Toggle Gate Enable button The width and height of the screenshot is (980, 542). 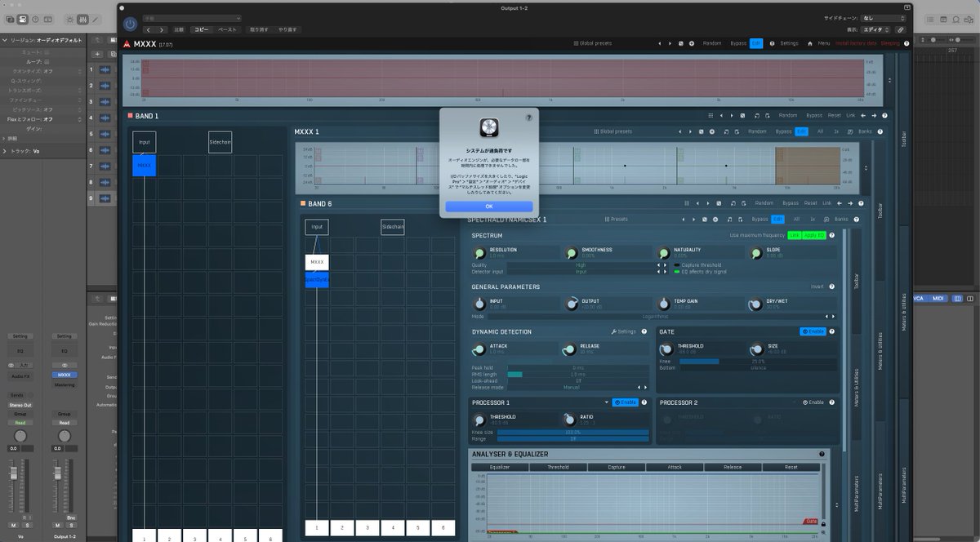point(813,331)
